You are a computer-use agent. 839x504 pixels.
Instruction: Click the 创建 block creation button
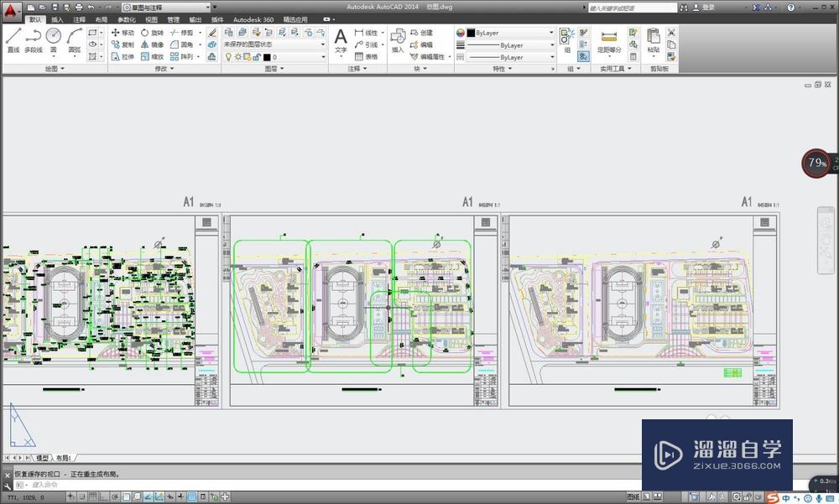(x=423, y=32)
